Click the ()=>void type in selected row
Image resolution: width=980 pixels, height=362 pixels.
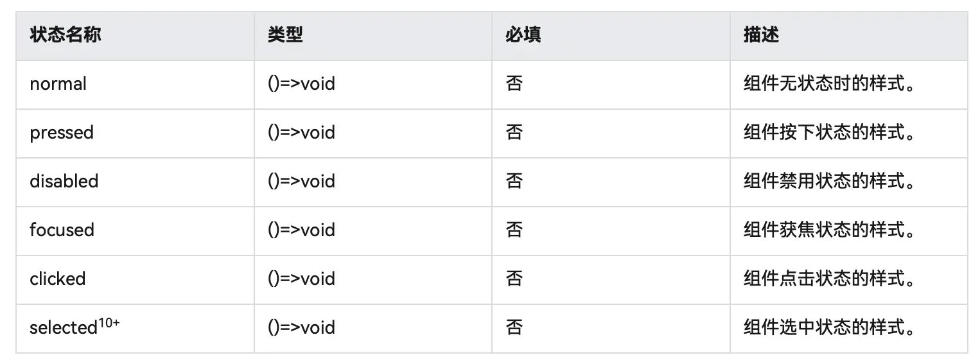301,327
